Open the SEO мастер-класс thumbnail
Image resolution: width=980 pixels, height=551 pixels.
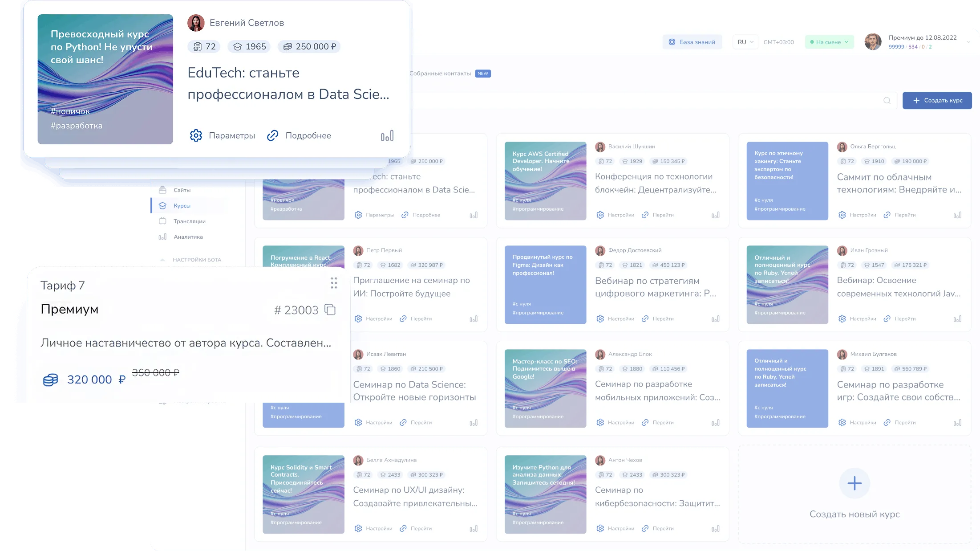tap(546, 388)
